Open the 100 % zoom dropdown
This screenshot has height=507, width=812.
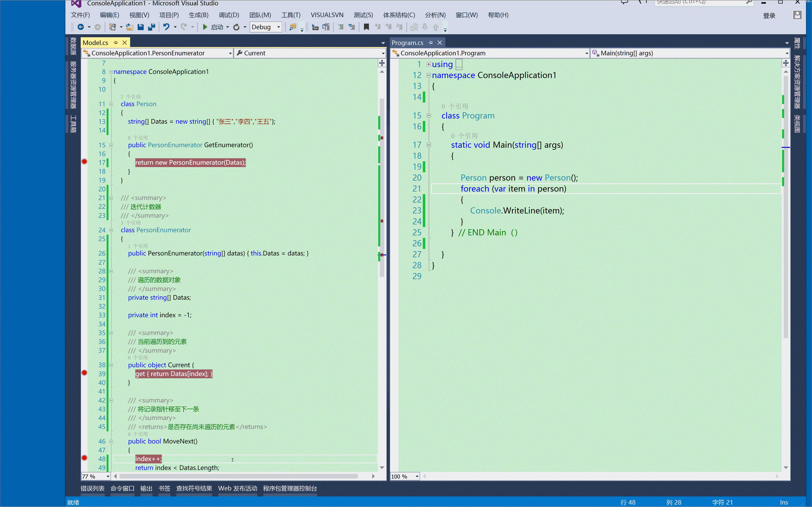(x=405, y=477)
